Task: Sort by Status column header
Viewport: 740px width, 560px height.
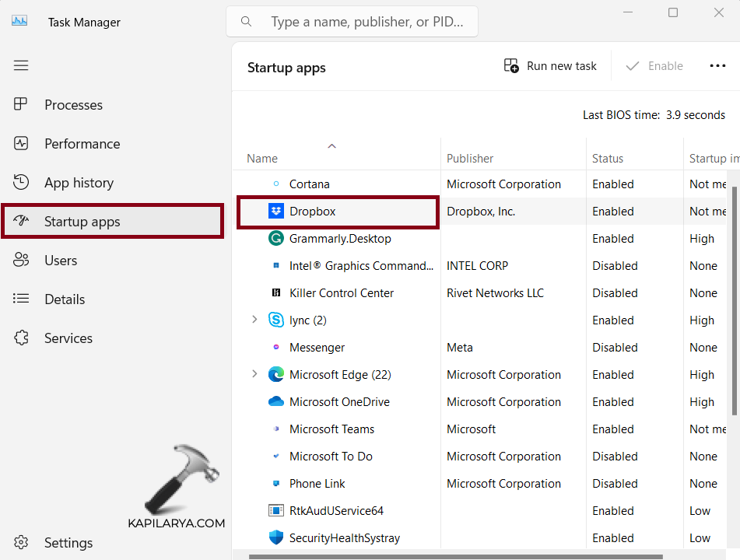Action: click(x=608, y=159)
